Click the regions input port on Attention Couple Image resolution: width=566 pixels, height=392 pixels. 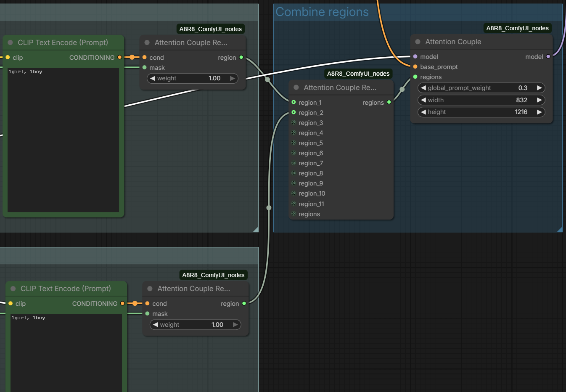(415, 77)
